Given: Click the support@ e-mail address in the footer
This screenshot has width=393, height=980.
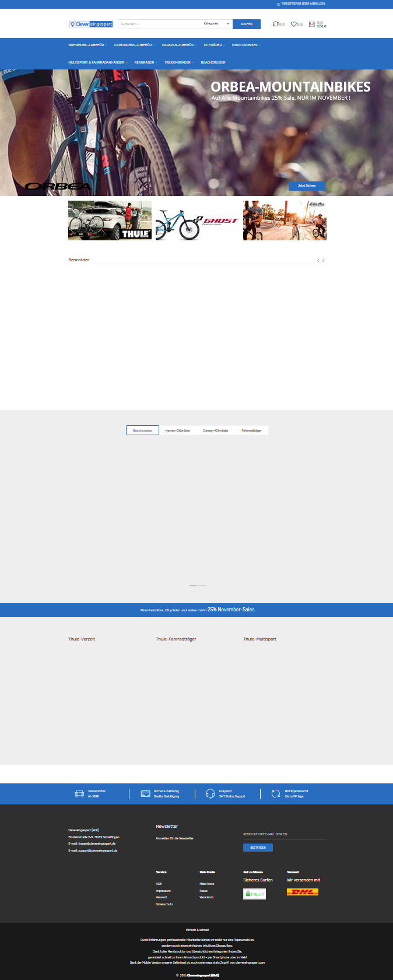Looking at the screenshot, I should pyautogui.click(x=98, y=850).
